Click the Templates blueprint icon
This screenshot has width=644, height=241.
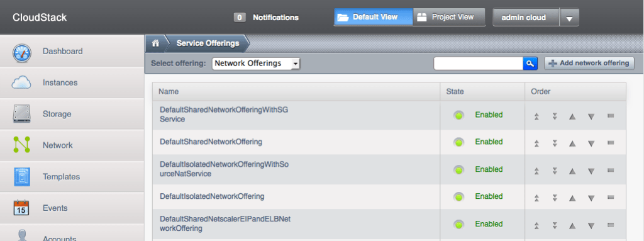(x=22, y=177)
